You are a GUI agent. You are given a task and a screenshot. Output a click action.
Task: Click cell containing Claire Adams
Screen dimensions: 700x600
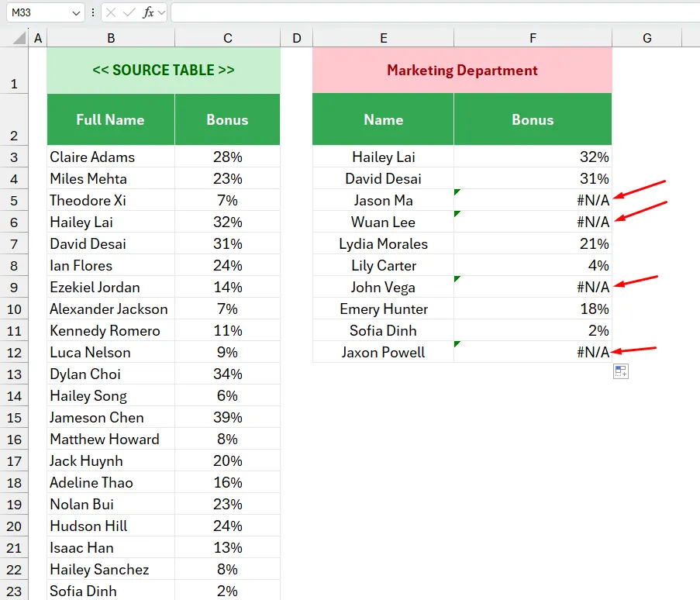(x=110, y=157)
